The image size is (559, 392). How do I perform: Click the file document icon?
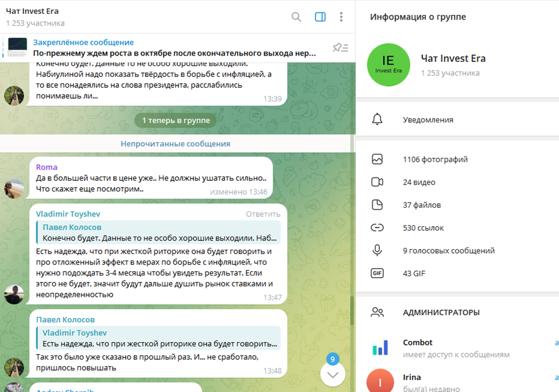tap(377, 204)
